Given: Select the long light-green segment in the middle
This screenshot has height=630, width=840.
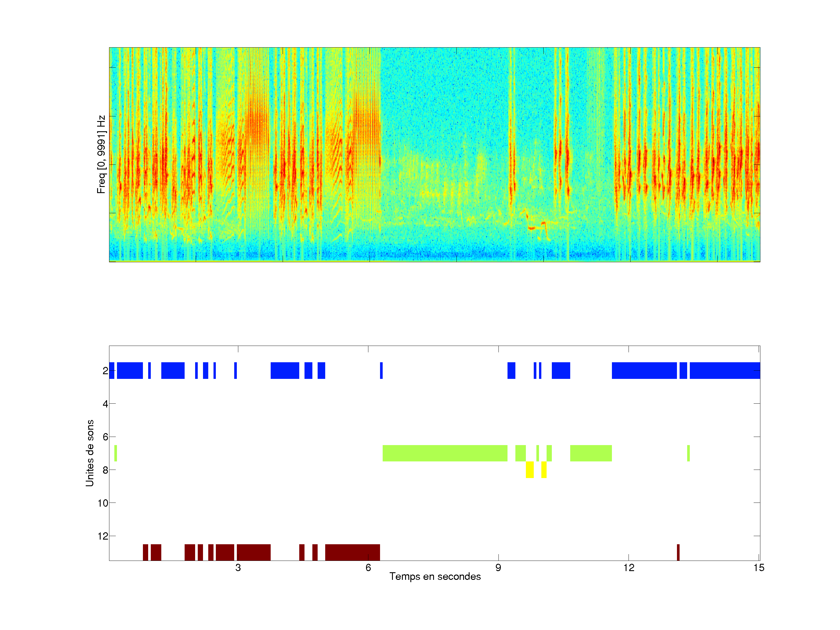Looking at the screenshot, I should pyautogui.click(x=445, y=453).
